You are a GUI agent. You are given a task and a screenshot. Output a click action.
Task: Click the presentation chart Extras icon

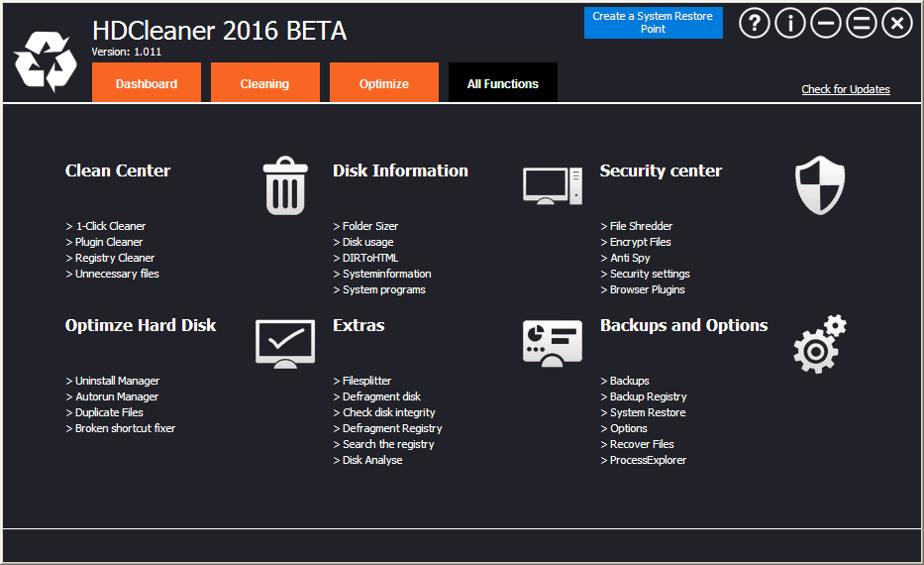point(553,343)
